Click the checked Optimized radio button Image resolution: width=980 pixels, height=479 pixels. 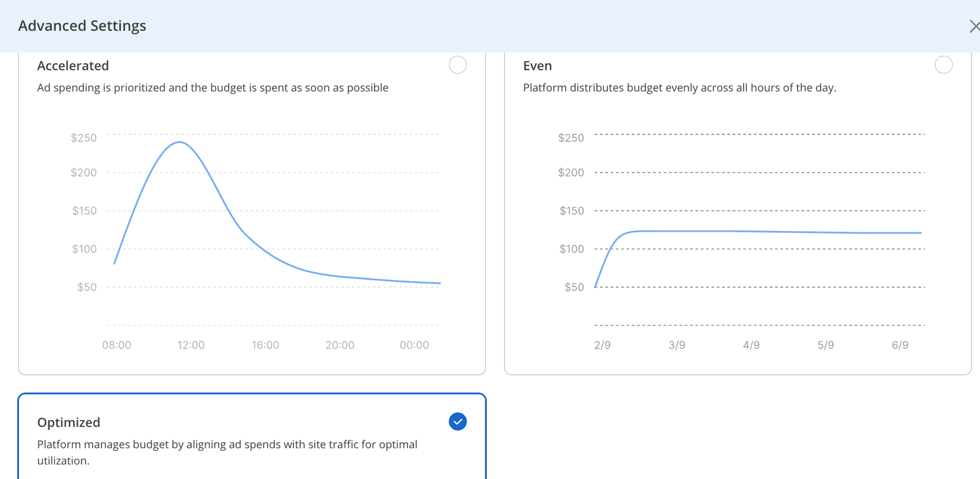458,421
